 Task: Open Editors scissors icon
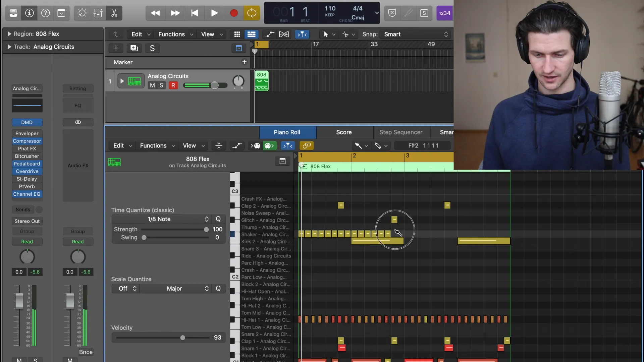coord(114,13)
